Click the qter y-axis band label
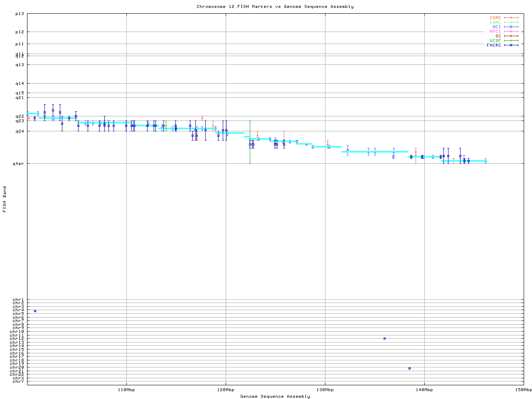 pyautogui.click(x=18, y=164)
